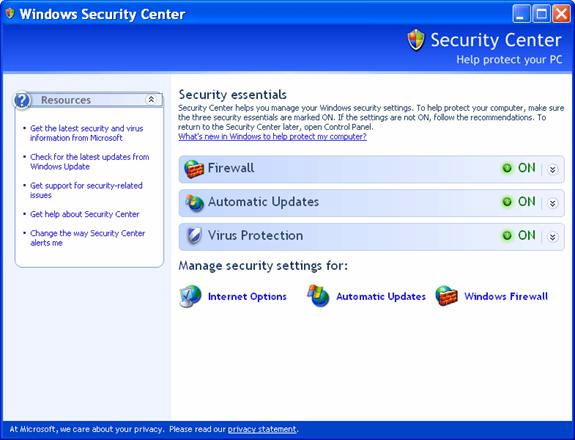Screen dimensions: 575x440
Task: Click the Security Center shield logo
Action: coord(416,40)
